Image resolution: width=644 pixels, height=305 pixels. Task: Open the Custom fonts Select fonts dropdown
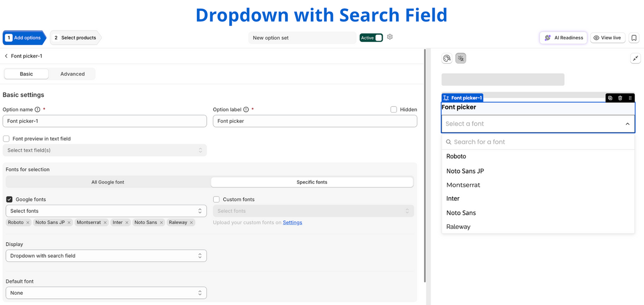[313, 211]
